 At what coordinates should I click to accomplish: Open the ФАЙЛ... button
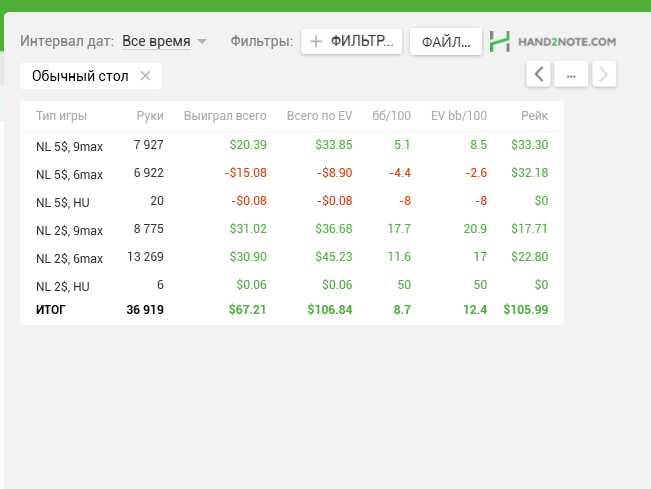(x=446, y=42)
